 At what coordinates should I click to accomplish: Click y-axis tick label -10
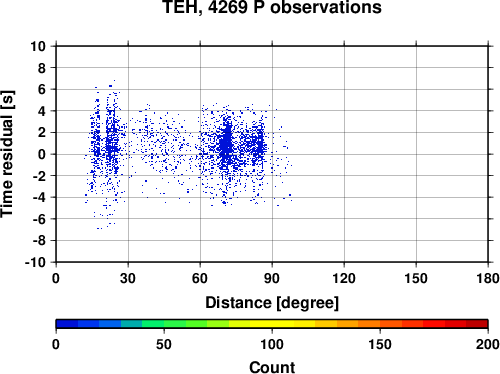pos(36,262)
